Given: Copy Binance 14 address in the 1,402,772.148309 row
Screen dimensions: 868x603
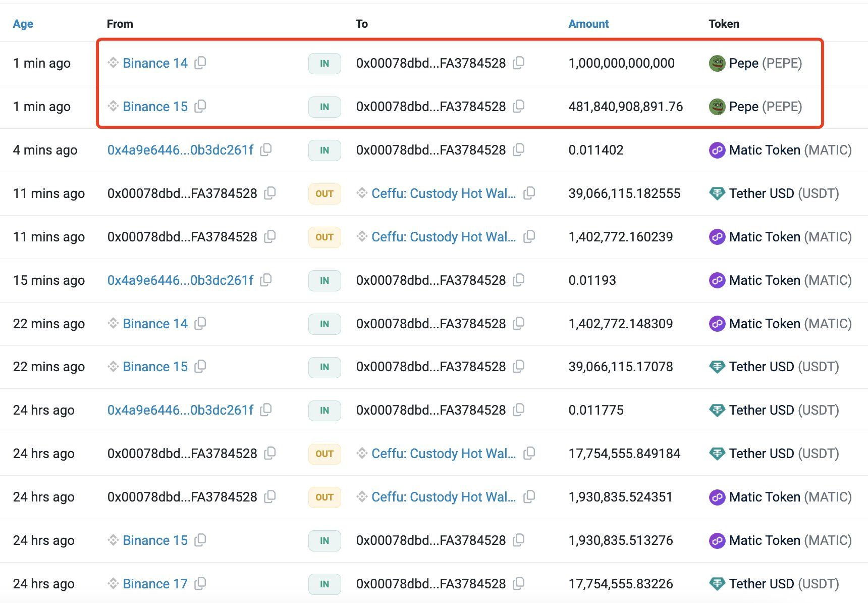Looking at the screenshot, I should 200,323.
